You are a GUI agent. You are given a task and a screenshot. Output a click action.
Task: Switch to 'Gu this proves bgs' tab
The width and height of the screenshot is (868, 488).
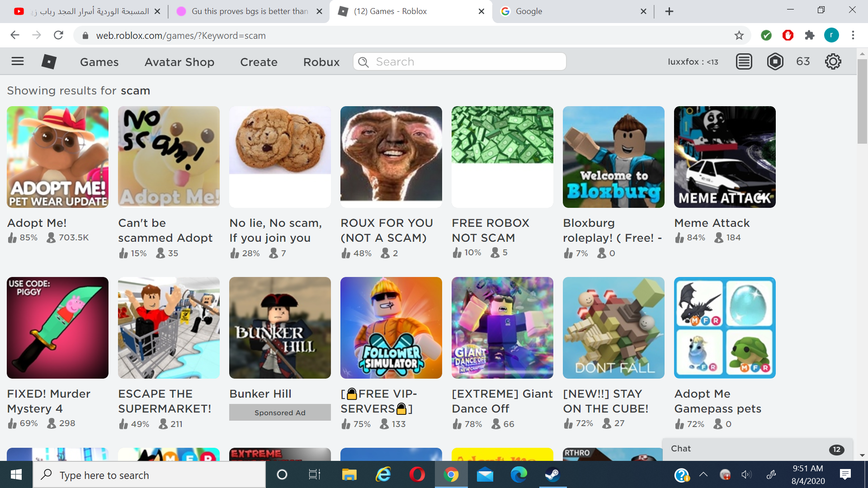[250, 11]
